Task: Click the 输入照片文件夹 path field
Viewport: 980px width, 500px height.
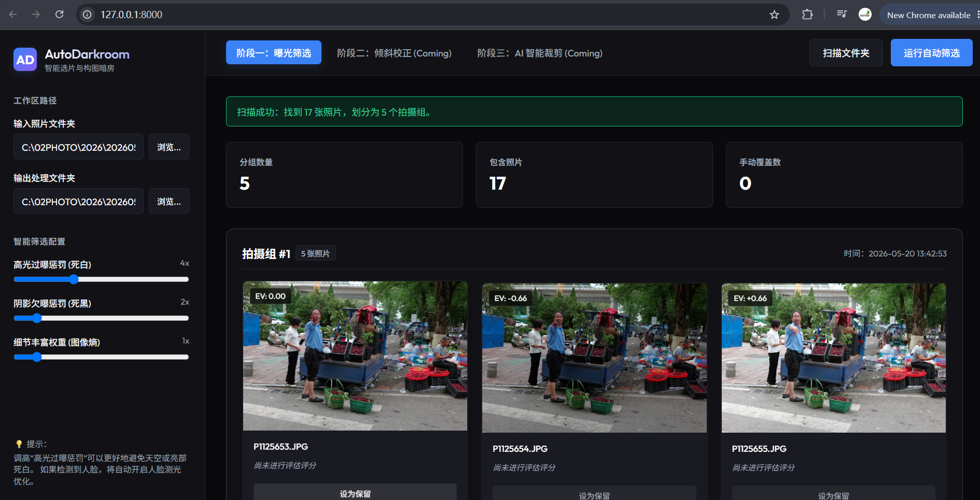Action: pyautogui.click(x=78, y=147)
